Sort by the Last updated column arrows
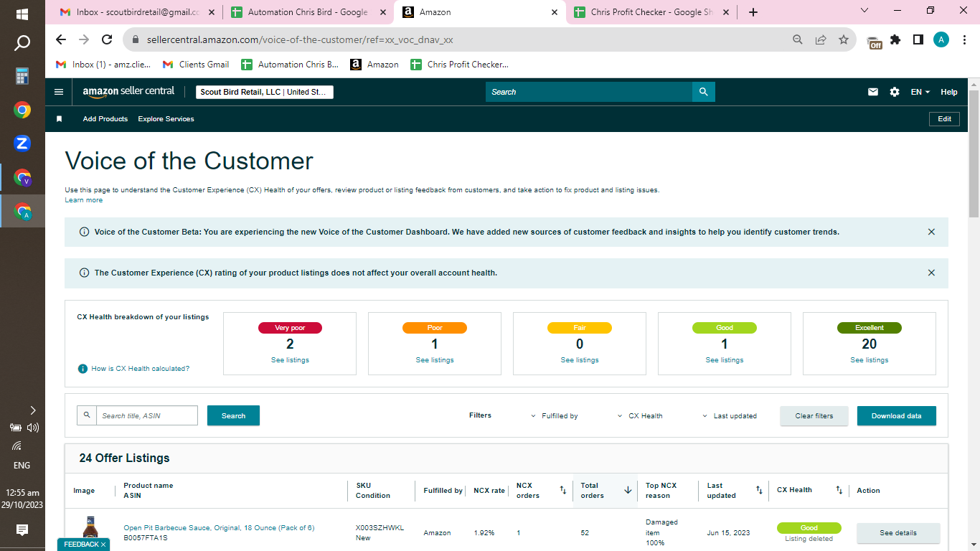Screen dimensions: 980x551 (x=759, y=491)
